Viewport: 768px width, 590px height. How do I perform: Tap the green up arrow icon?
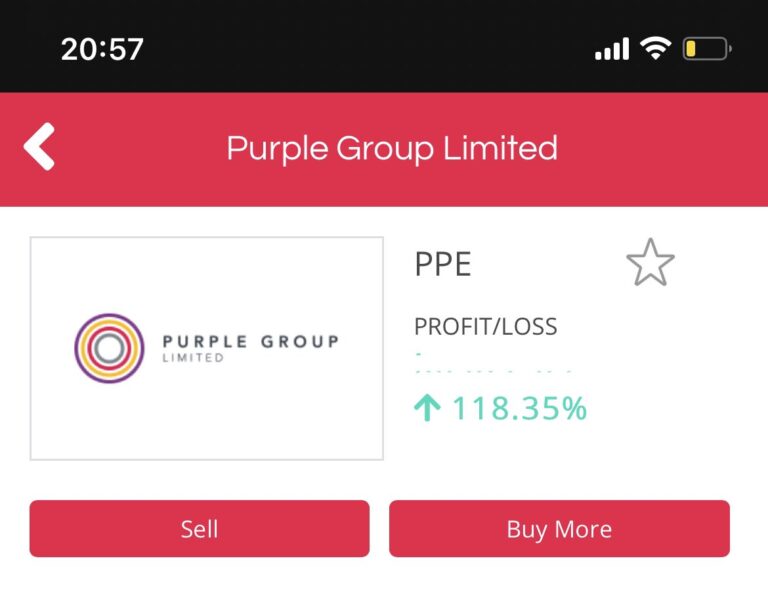click(427, 407)
